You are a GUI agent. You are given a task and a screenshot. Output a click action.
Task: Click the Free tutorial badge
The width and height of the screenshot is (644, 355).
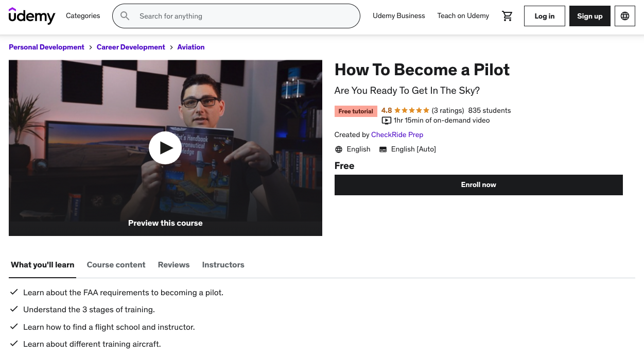[356, 111]
